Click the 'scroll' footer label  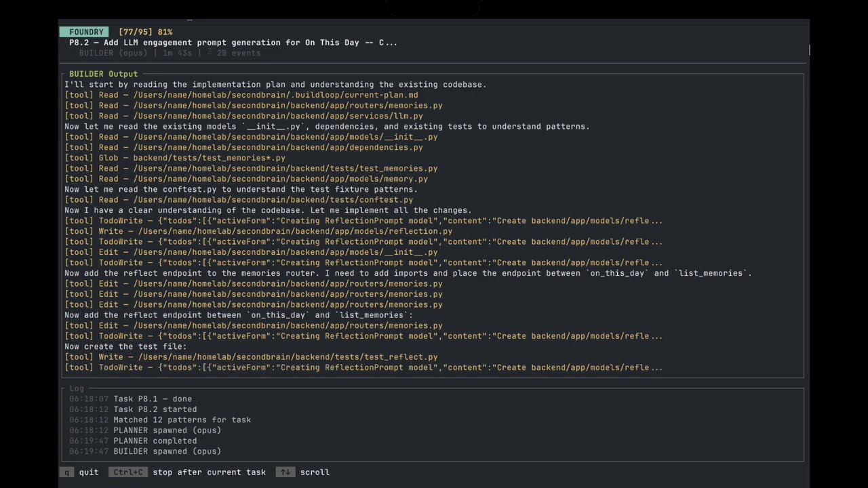click(315, 472)
